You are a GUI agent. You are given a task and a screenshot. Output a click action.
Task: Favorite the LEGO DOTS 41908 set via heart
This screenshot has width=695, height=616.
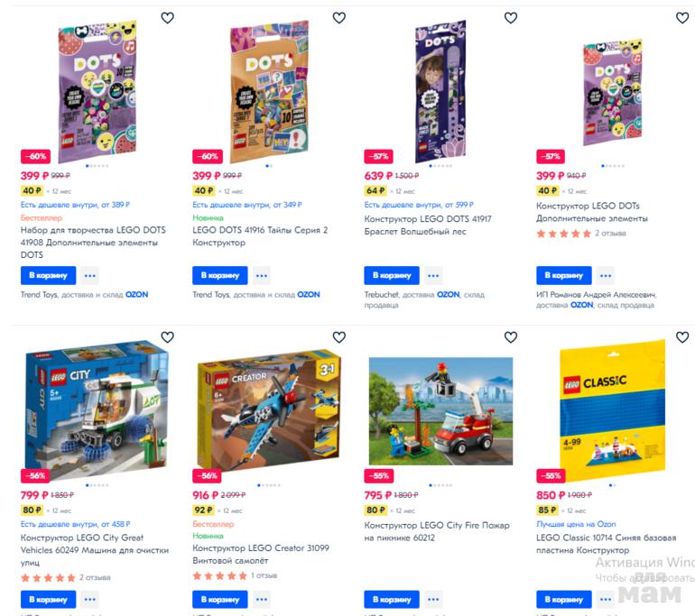(x=167, y=18)
